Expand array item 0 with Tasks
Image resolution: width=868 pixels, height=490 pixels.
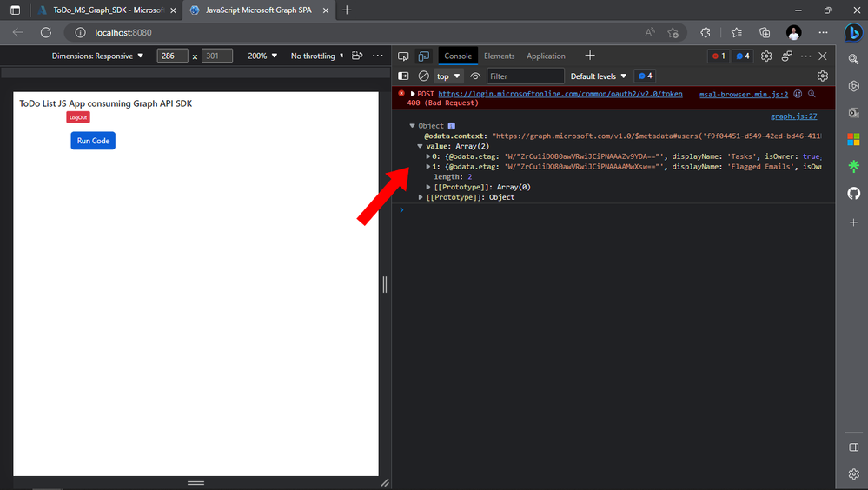[427, 156]
